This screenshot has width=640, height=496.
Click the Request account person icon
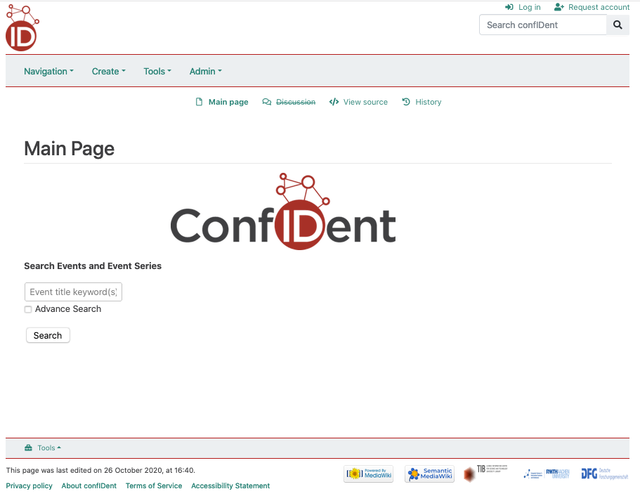[559, 7]
